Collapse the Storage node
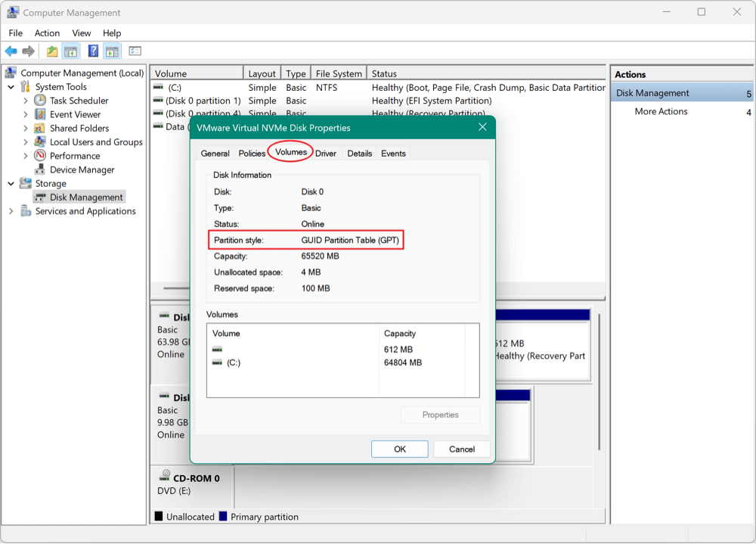 tap(11, 183)
